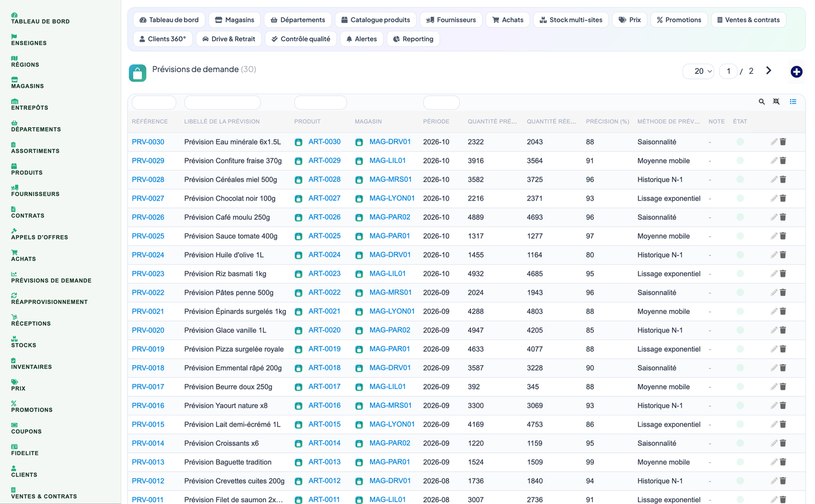The image size is (815, 504).
Task: Sort by the Période column header
Action: pos(436,121)
